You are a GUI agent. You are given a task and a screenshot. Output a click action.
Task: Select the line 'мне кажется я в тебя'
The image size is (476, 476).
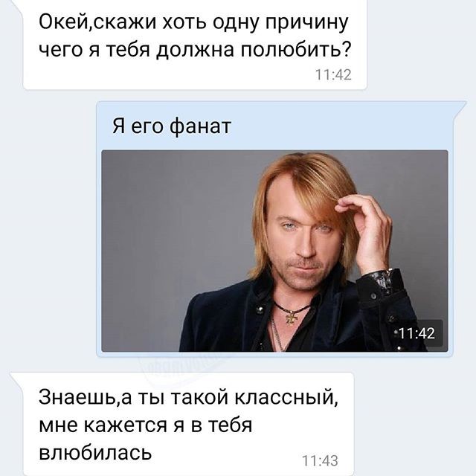[146, 425]
